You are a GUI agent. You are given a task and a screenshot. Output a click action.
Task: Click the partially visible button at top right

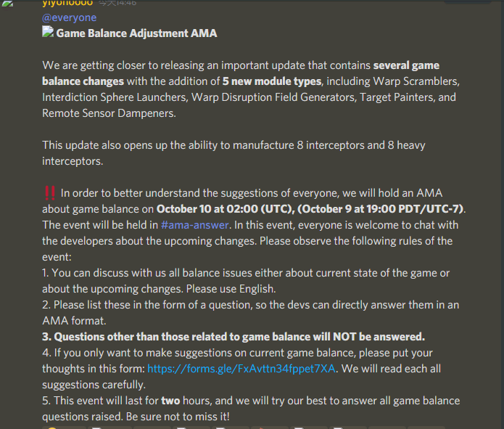coord(468,1)
